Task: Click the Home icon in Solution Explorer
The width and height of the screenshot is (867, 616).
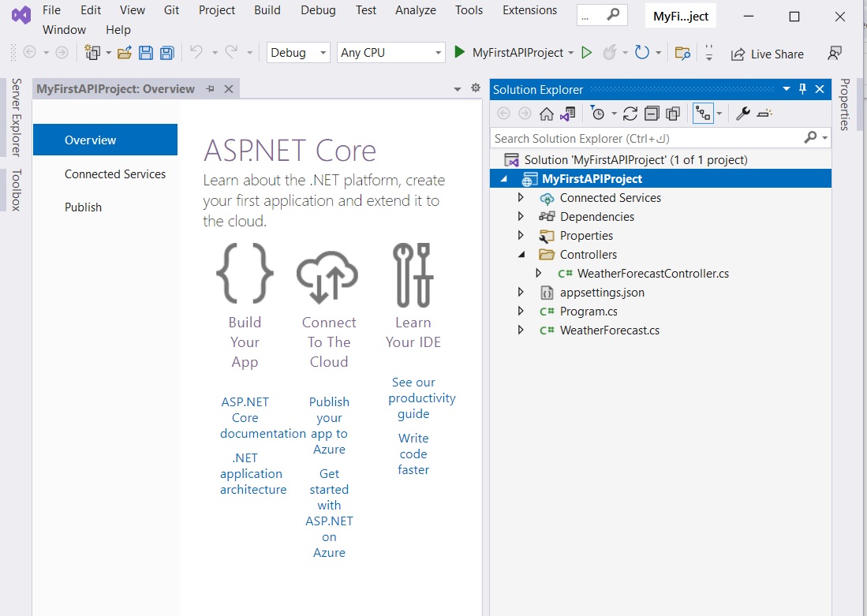Action: 546,114
